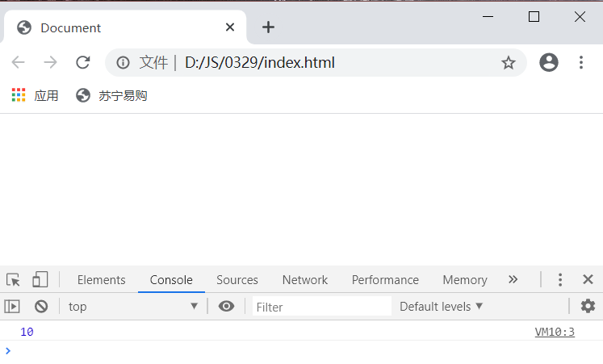Viewport: 603px width, 364px height.
Task: Switch to the Sources tab
Action: [x=237, y=280]
